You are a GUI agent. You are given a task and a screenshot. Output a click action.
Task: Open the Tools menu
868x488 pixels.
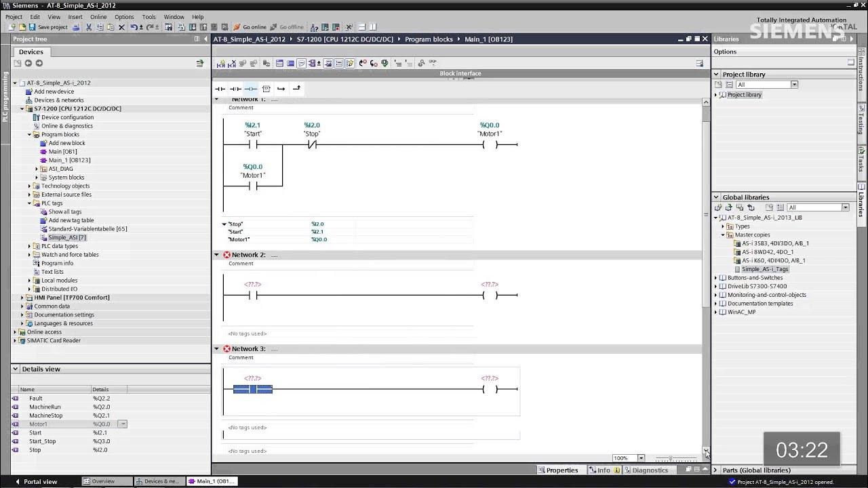pos(149,17)
